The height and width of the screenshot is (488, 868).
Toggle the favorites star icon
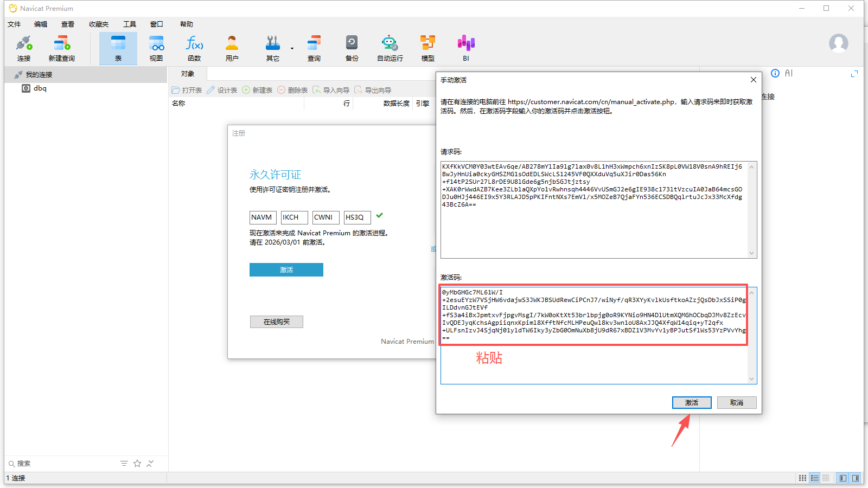click(137, 463)
